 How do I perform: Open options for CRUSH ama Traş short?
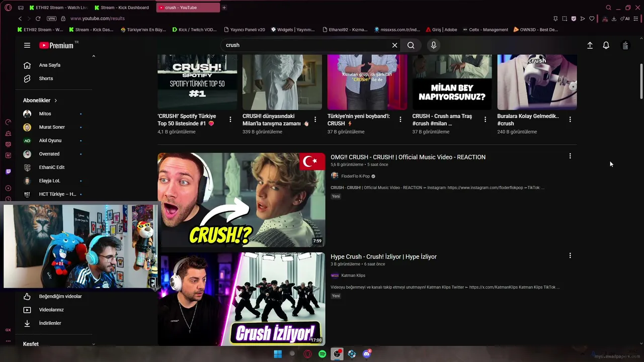486,120
